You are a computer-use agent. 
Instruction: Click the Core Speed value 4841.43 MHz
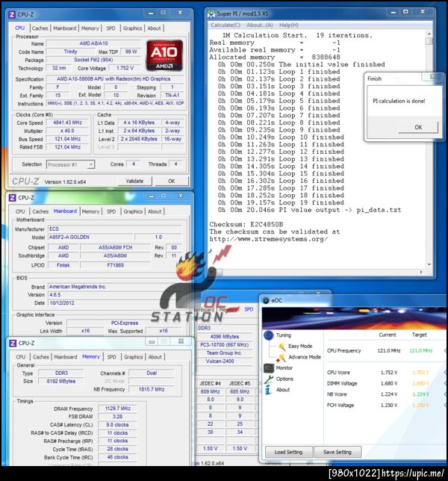pos(67,122)
